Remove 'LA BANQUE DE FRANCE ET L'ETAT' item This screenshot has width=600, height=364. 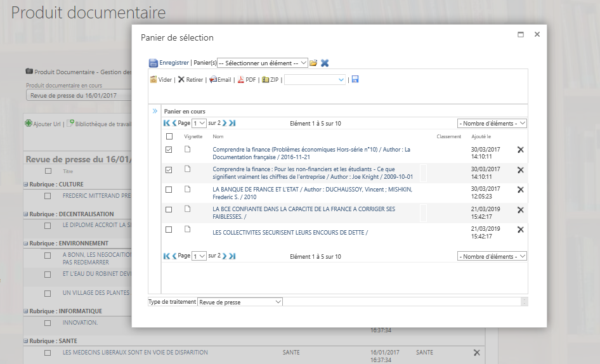(521, 190)
